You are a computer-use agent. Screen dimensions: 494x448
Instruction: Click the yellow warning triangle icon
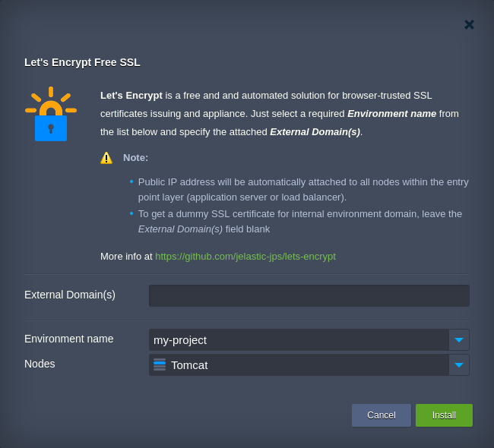pos(106,158)
